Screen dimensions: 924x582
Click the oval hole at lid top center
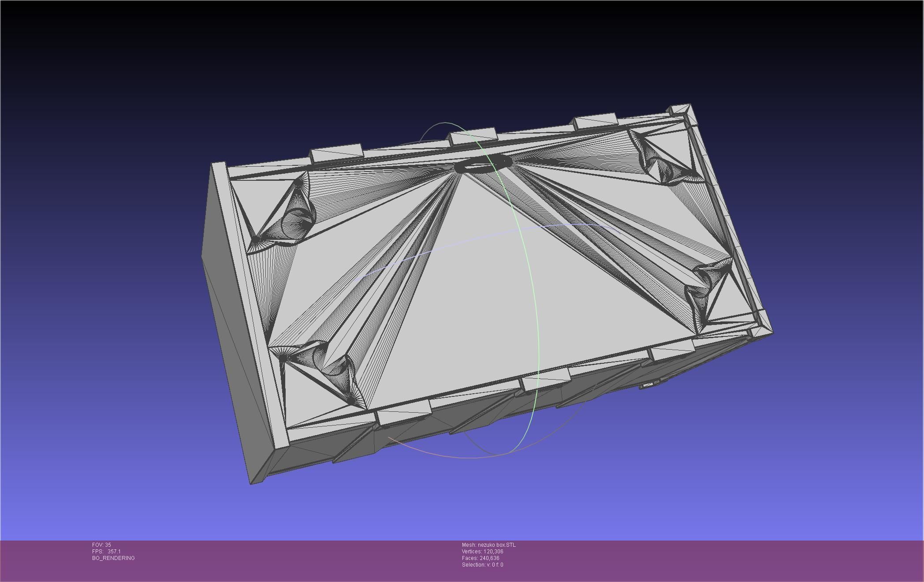coord(483,164)
